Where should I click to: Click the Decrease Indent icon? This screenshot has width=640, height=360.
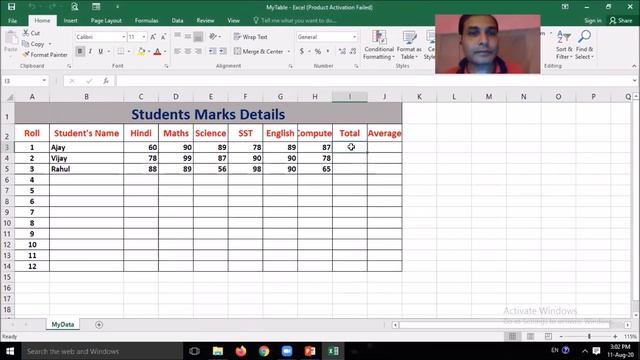pos(213,51)
